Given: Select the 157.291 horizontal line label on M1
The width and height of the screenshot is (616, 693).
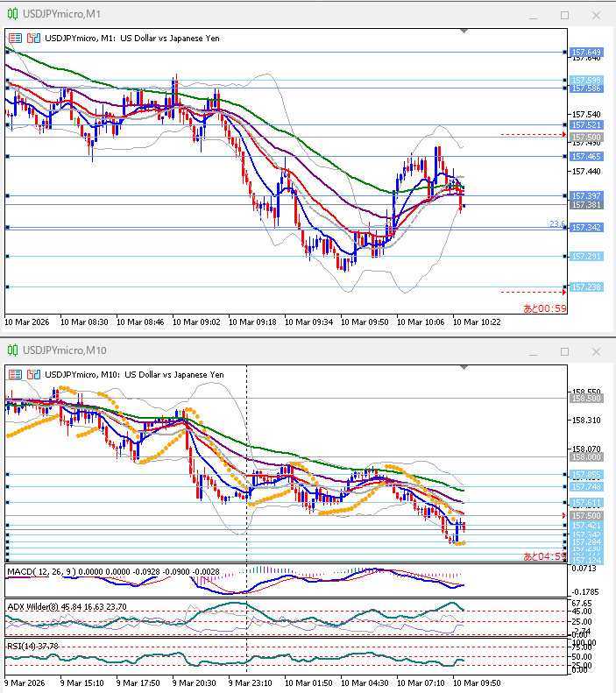Looking at the screenshot, I should (x=584, y=256).
